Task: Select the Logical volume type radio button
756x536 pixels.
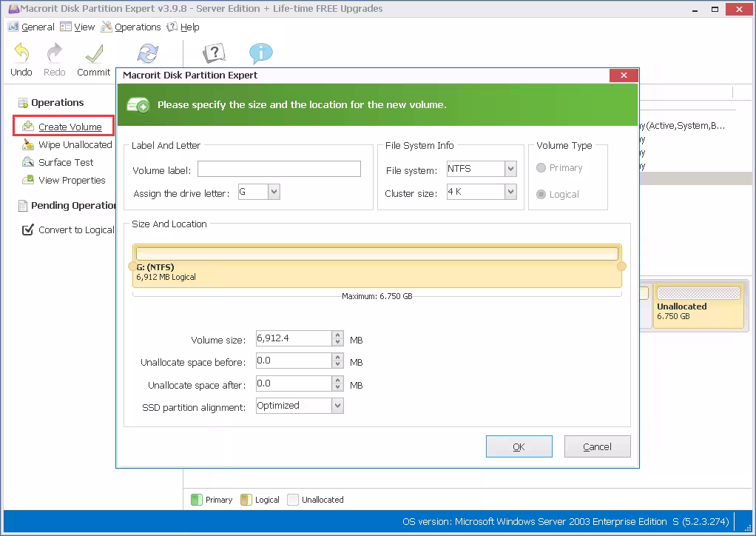Action: [541, 195]
